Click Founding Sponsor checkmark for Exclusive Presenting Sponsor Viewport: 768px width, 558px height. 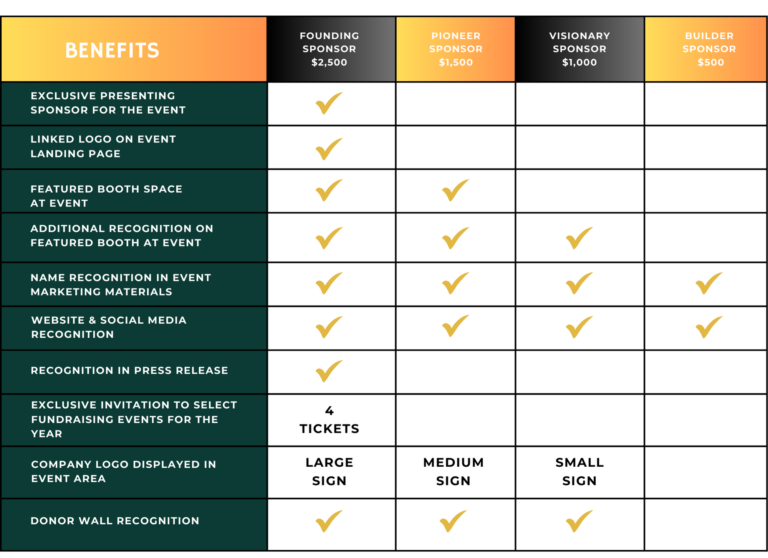point(329,103)
